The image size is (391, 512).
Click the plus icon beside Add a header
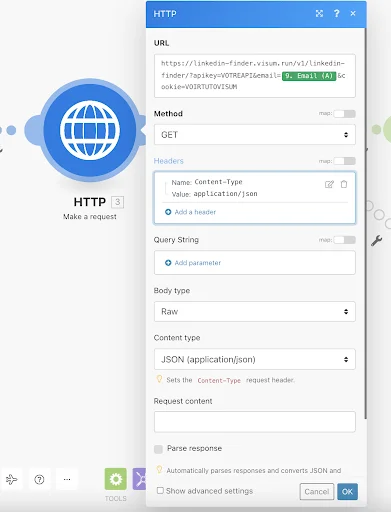(168, 212)
